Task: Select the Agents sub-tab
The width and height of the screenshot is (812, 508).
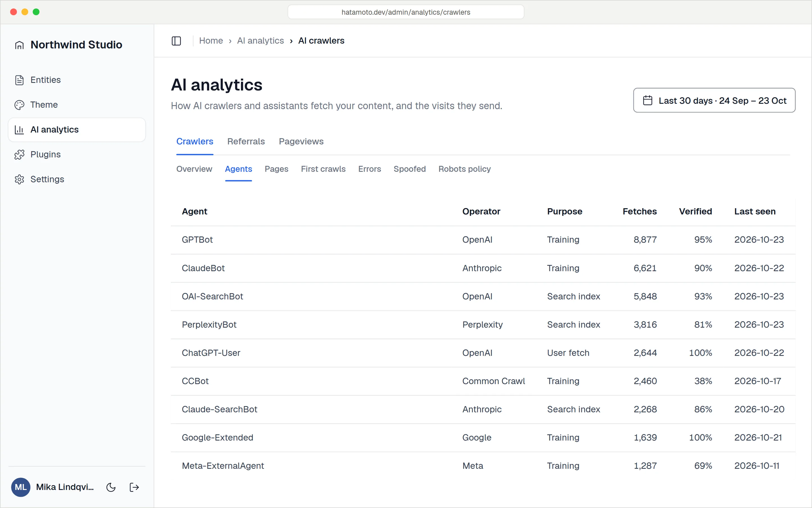Action: tap(238, 169)
